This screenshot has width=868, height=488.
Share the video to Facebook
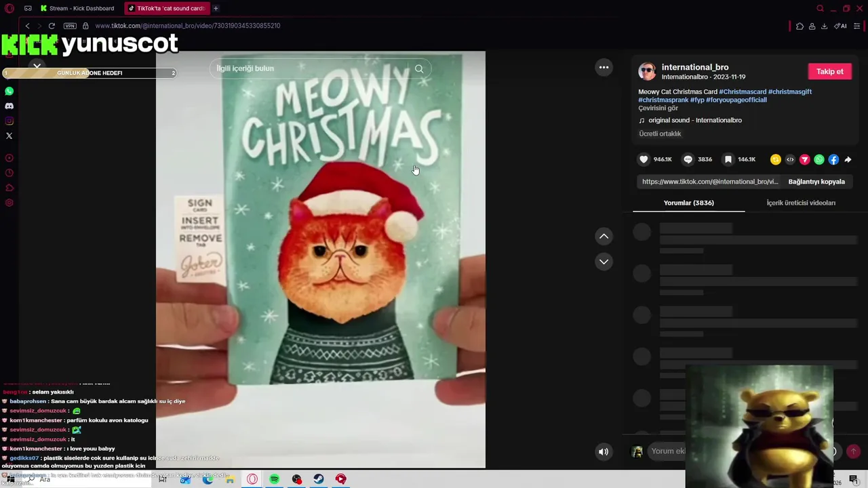click(833, 159)
